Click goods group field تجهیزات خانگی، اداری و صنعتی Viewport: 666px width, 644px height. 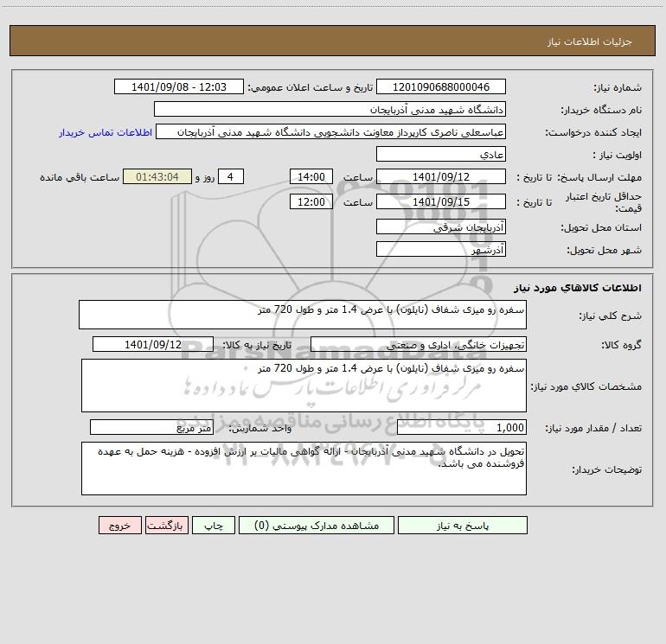click(x=419, y=344)
